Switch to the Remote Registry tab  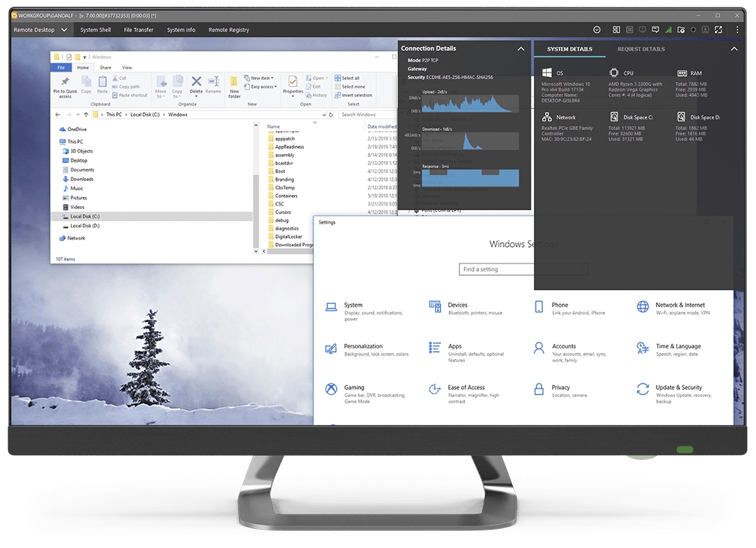[x=229, y=30]
